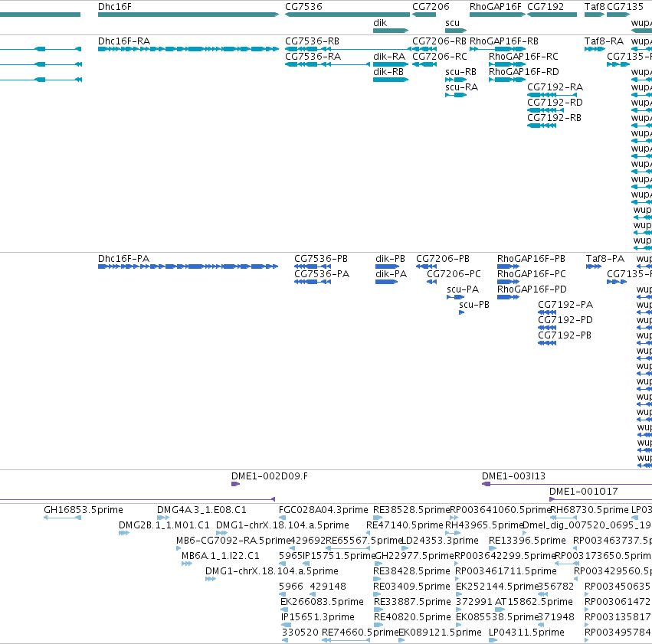Click the RhoGAP16F-PB protein label
Viewport: 652px width, 644px height.
click(531, 259)
